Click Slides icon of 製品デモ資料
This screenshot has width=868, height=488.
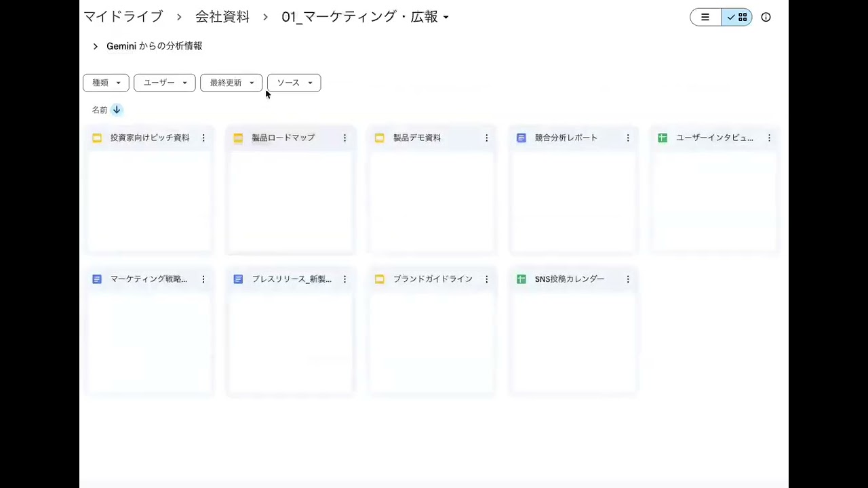tap(380, 138)
